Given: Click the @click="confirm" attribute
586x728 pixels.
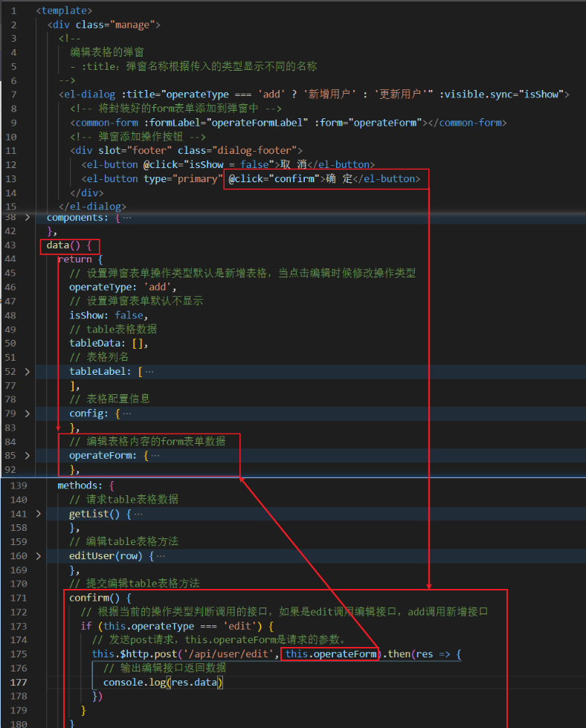Looking at the screenshot, I should pyautogui.click(x=274, y=178).
